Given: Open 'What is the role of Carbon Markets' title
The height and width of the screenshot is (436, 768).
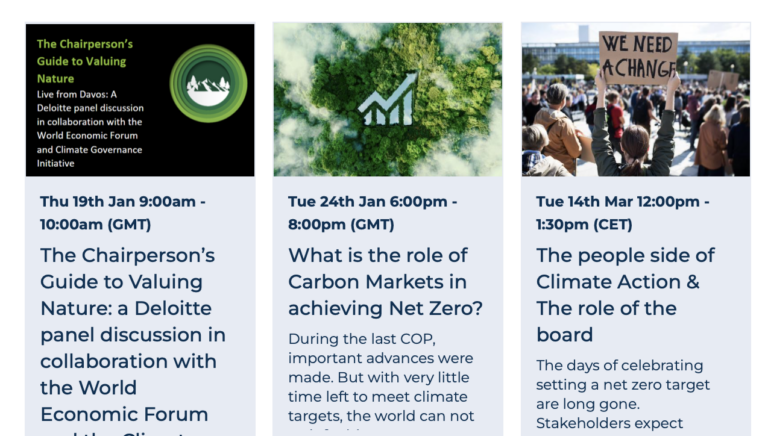Looking at the screenshot, I should coord(385,282).
